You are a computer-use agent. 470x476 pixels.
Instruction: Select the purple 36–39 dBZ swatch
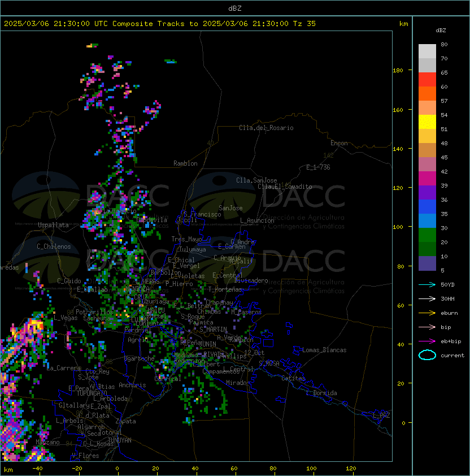(x=427, y=192)
